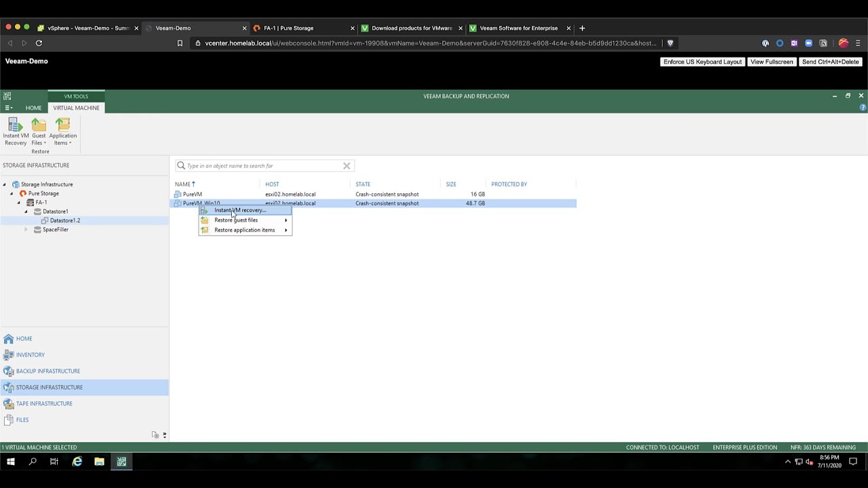Click Send Ctrl+Alt+Delete button
The image size is (868, 488).
(x=830, y=62)
